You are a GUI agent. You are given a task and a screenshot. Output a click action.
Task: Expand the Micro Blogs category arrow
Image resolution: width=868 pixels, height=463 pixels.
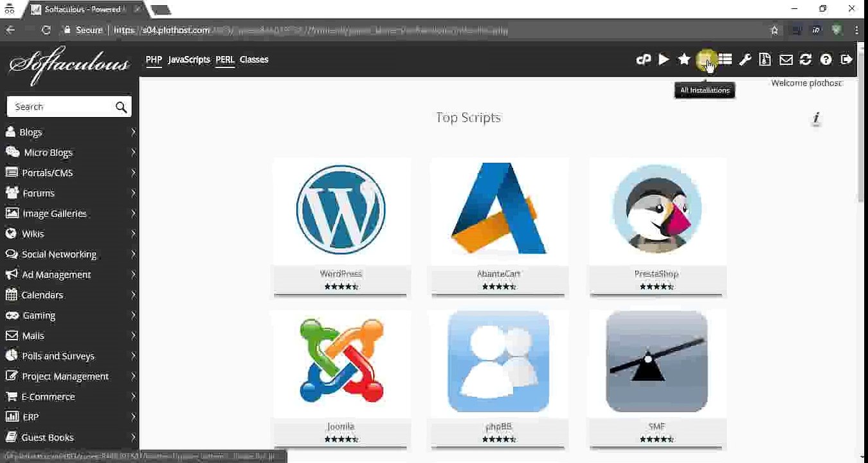(x=133, y=152)
